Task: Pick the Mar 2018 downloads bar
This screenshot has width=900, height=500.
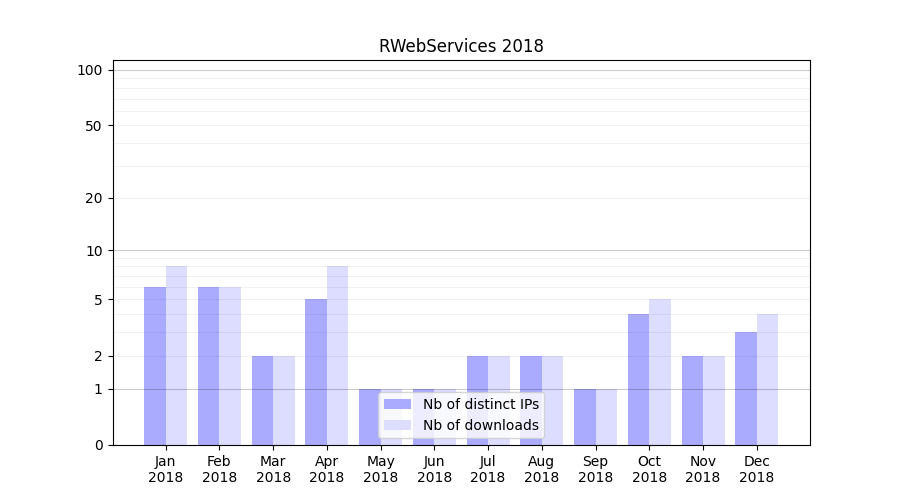Action: [284, 400]
